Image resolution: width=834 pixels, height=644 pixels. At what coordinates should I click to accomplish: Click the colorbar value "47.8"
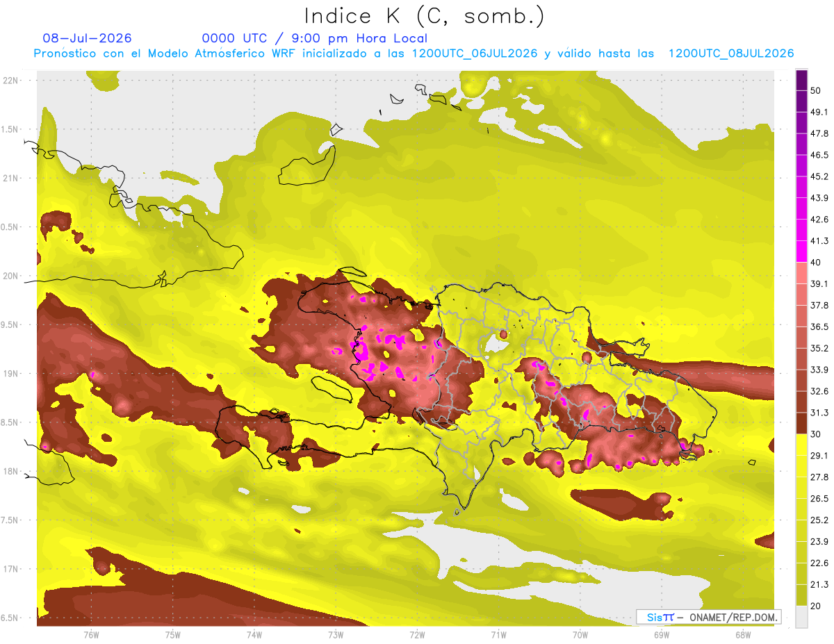(819, 133)
